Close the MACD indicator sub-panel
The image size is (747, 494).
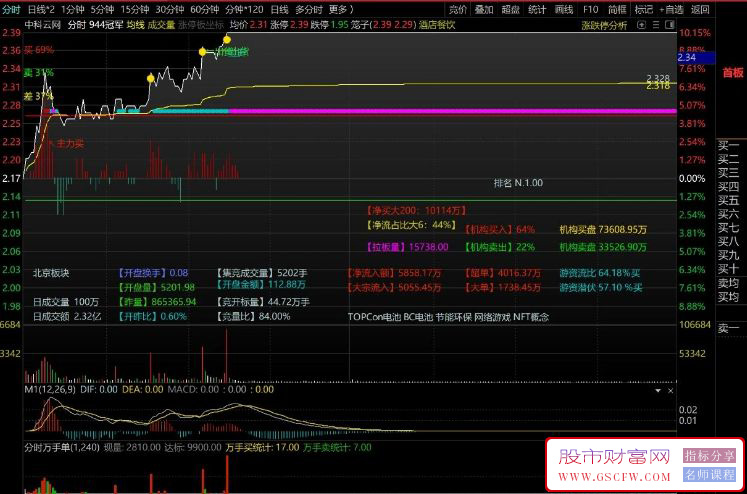coord(670,391)
